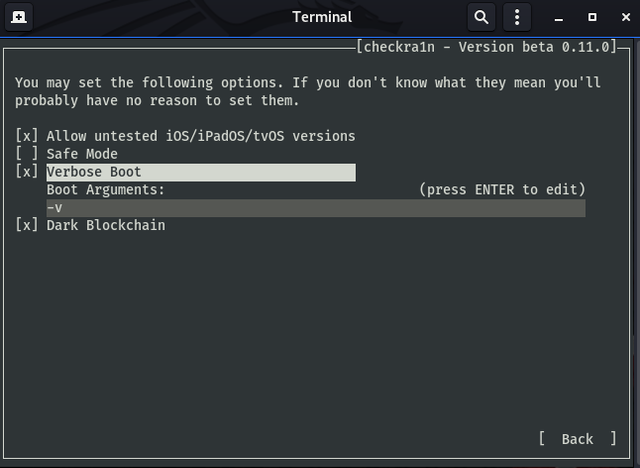Click the Boot Arguments label
The height and width of the screenshot is (468, 640).
[105, 190]
